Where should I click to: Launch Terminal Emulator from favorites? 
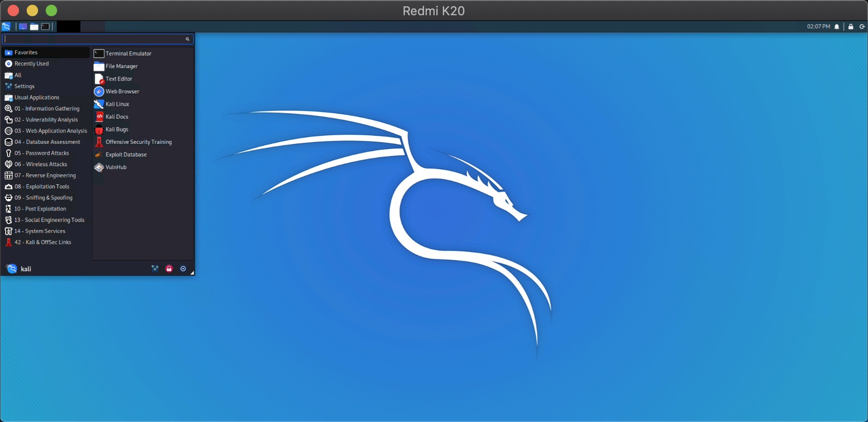click(x=143, y=53)
